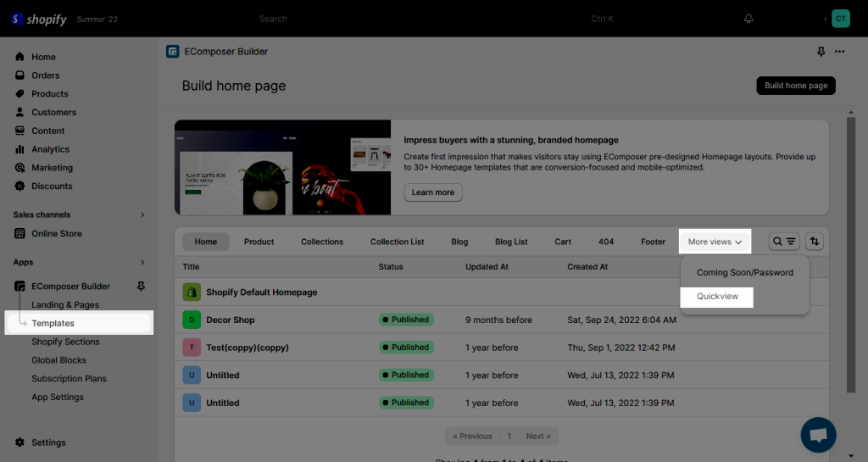Click the Shopify Default Homepage icon

192,292
